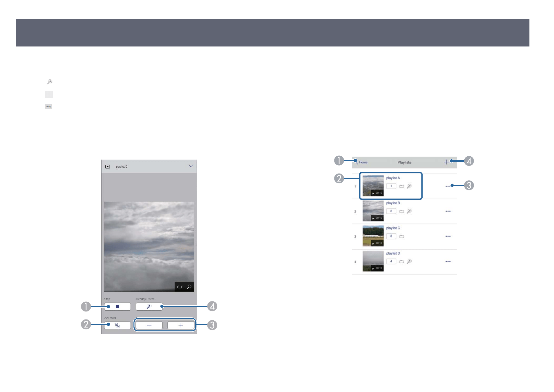Decrease volume with the minus button

[149, 325]
